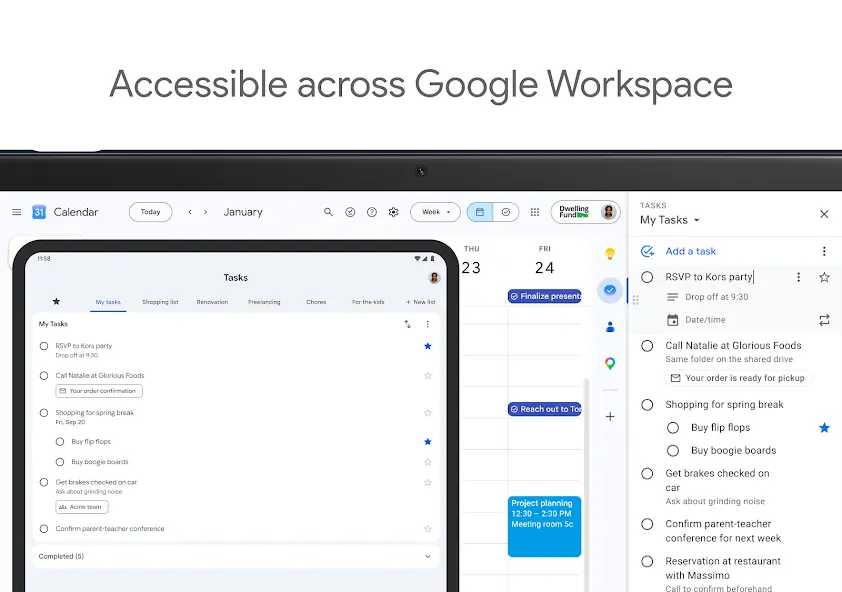The height and width of the screenshot is (592, 842).
Task: Complete Buy flip flops on tablet
Action: tap(60, 442)
